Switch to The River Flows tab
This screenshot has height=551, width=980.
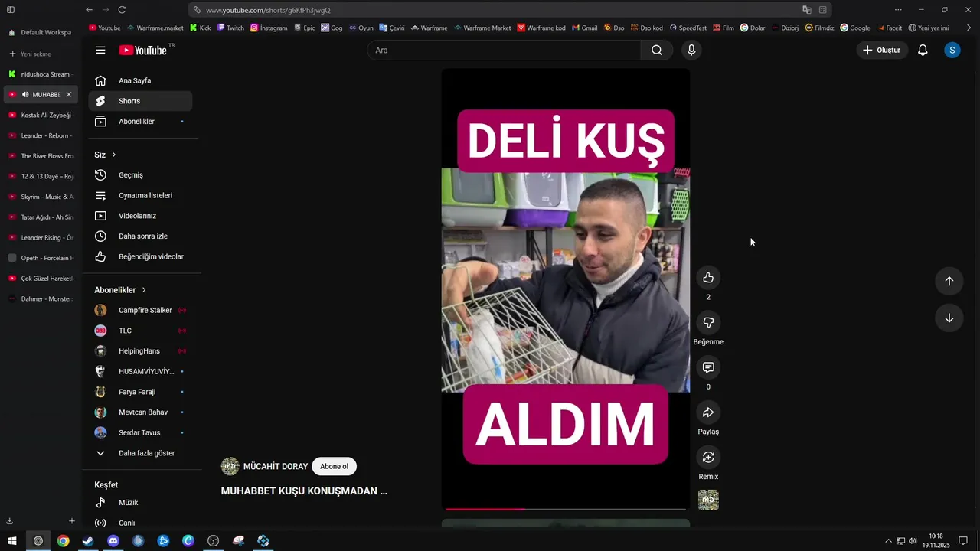pos(40,155)
